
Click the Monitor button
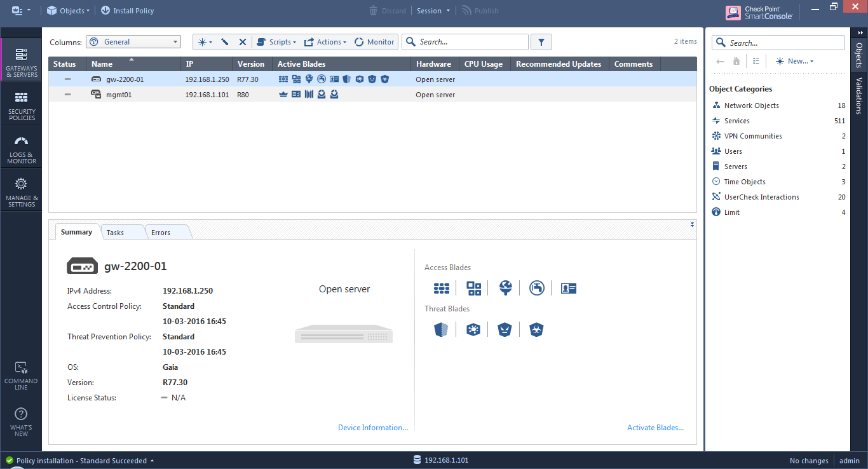(x=374, y=42)
